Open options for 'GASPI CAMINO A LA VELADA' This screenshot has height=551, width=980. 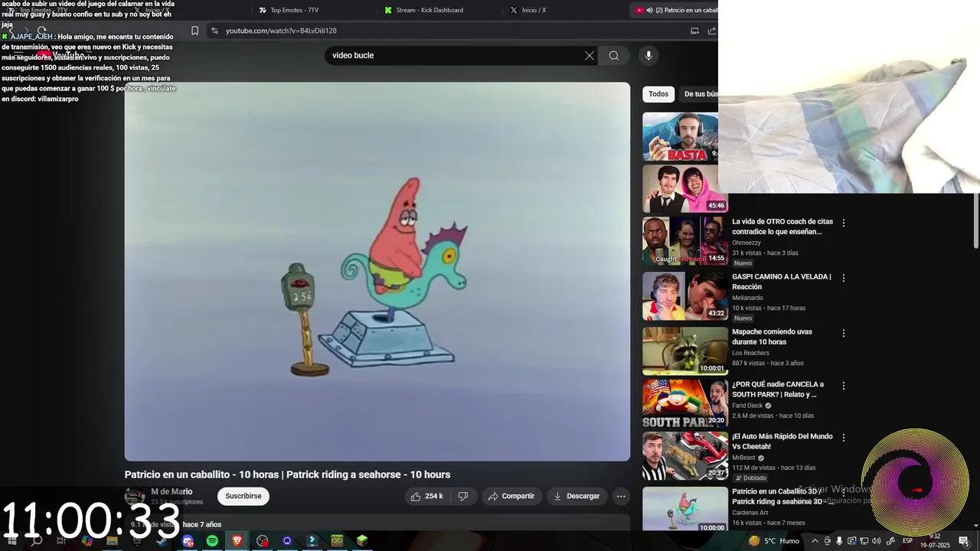[x=844, y=278]
